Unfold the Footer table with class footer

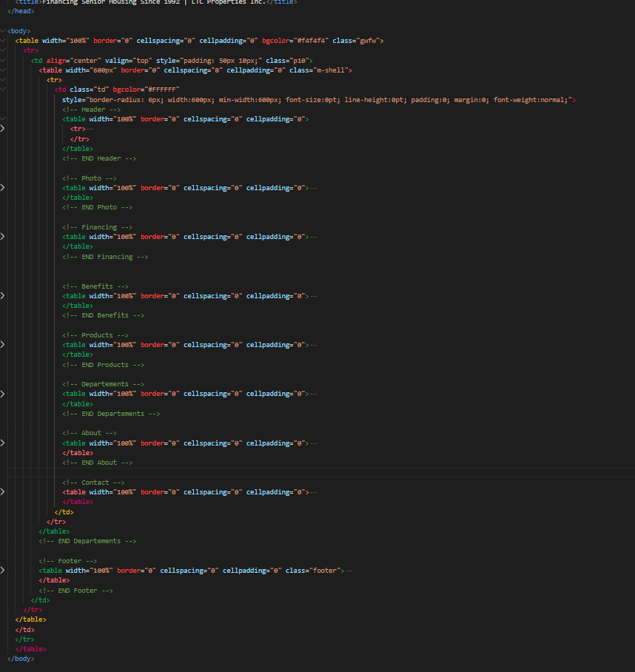2,571
